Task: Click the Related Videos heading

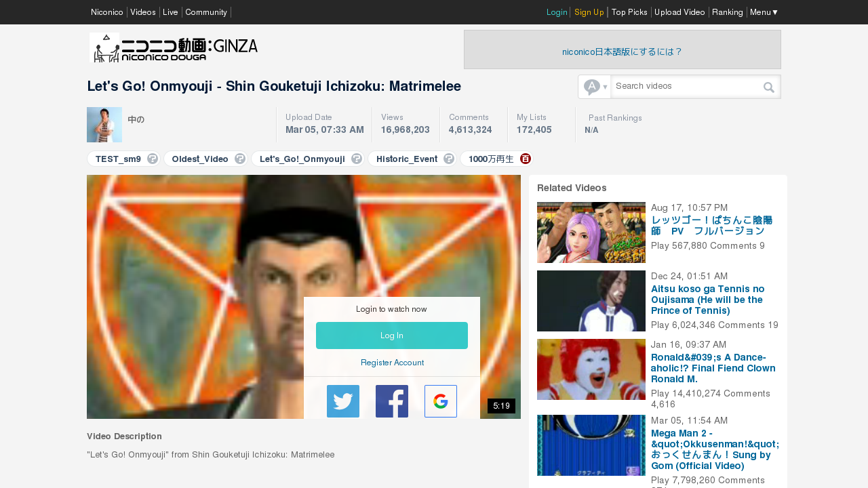Action: 572,188
